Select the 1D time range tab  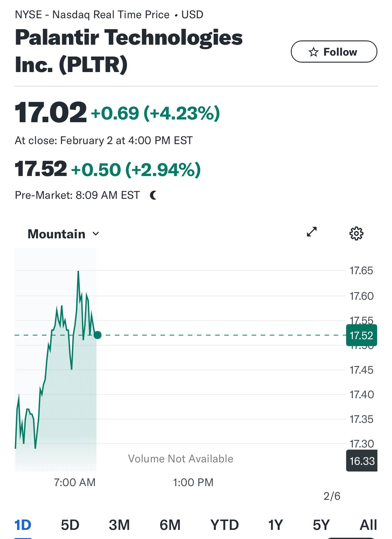tap(23, 525)
